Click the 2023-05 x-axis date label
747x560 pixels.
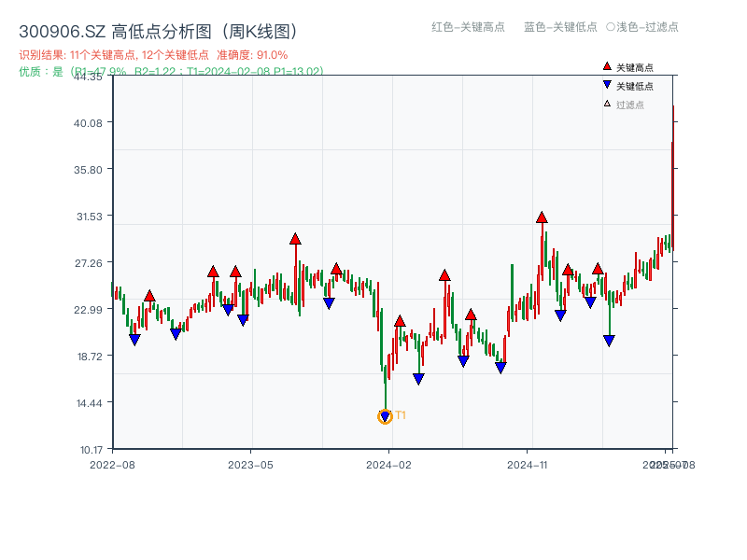(250, 465)
